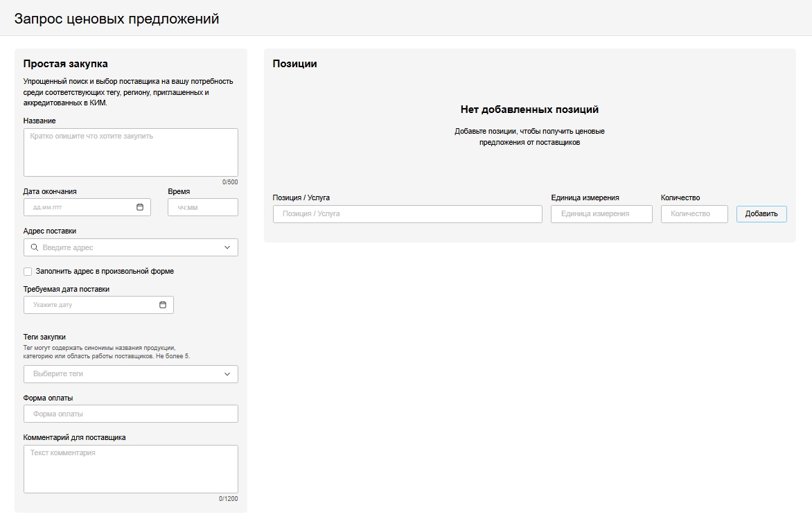The width and height of the screenshot is (812, 519).
Task: Focus the Название description text area
Action: pyautogui.click(x=131, y=152)
